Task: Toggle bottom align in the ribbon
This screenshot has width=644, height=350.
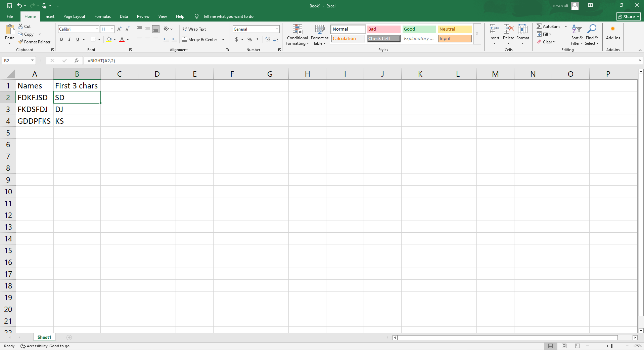Action: [156, 29]
